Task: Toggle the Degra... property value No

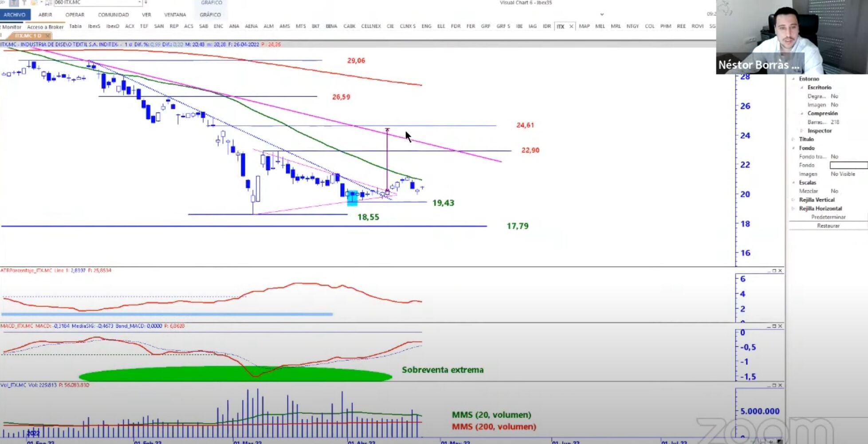Action: pyautogui.click(x=834, y=96)
